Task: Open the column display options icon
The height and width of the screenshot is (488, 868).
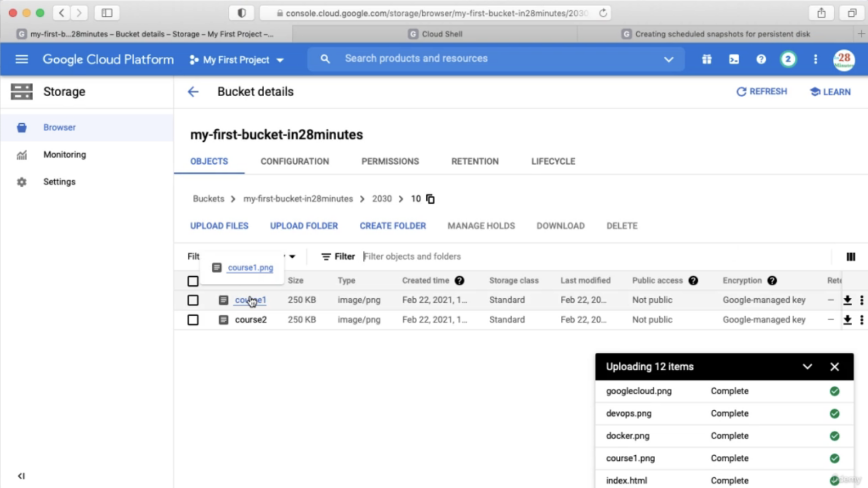Action: (851, 257)
